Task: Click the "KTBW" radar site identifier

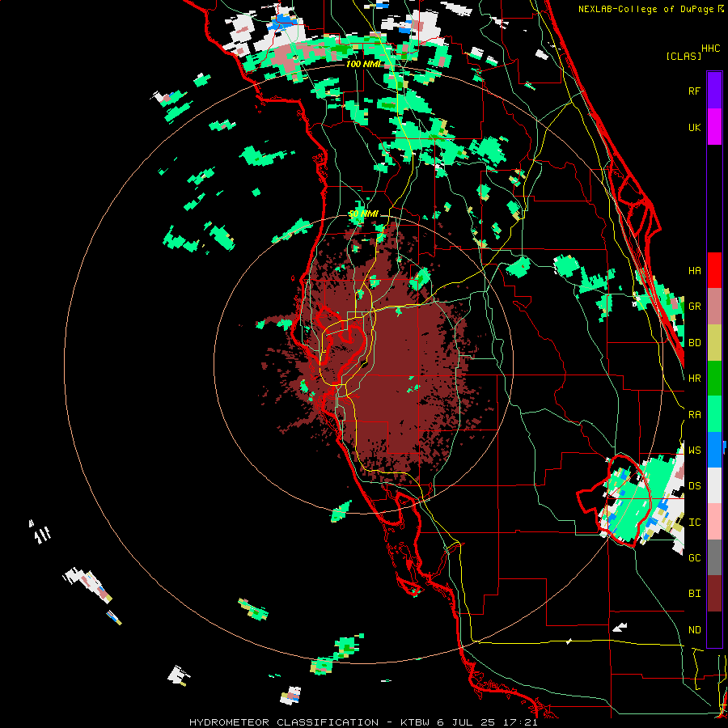Action: coord(416,722)
